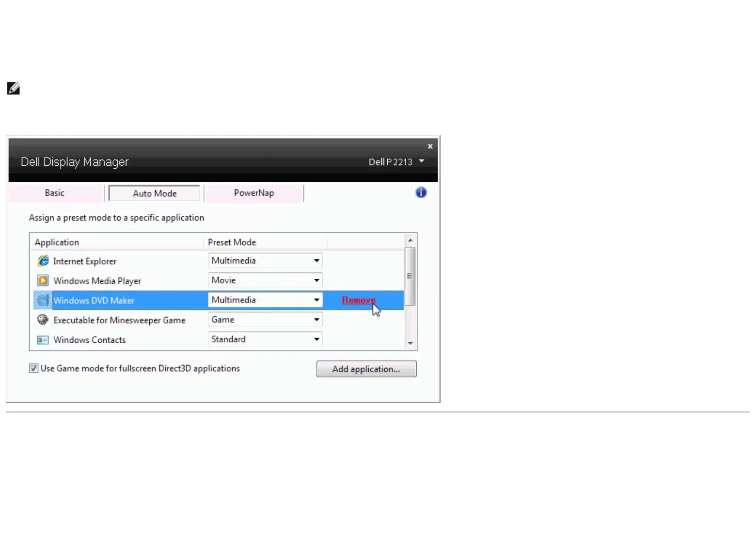The image size is (756, 557).
Task: Click the Add application... button
Action: point(366,369)
